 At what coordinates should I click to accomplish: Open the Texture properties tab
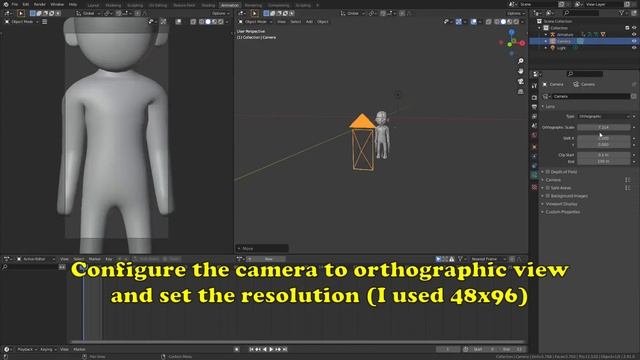click(534, 187)
